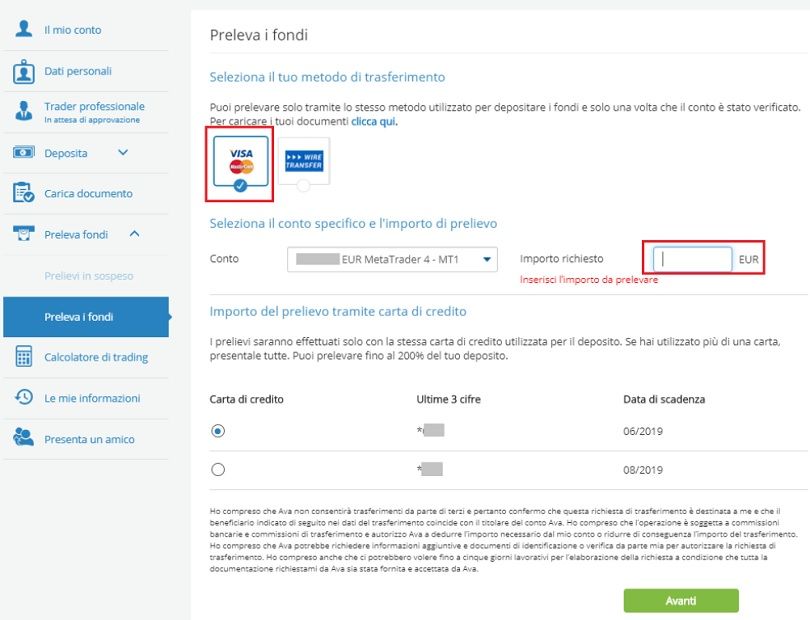Click the Carica documento clipboard icon

point(24,193)
